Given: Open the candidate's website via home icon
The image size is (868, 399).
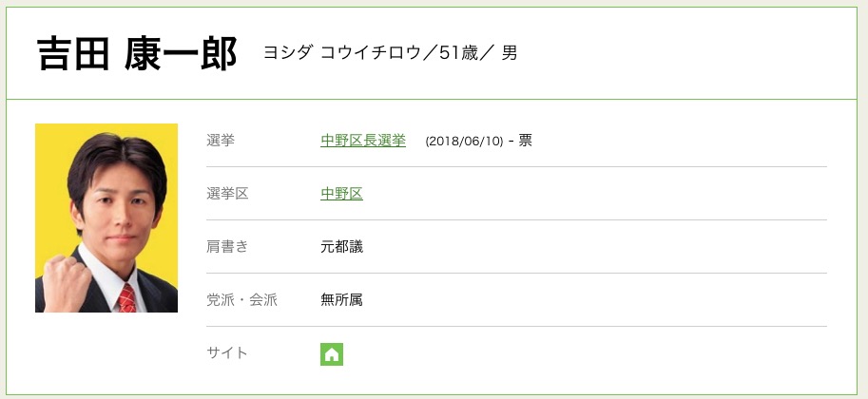Looking at the screenshot, I should pyautogui.click(x=332, y=354).
